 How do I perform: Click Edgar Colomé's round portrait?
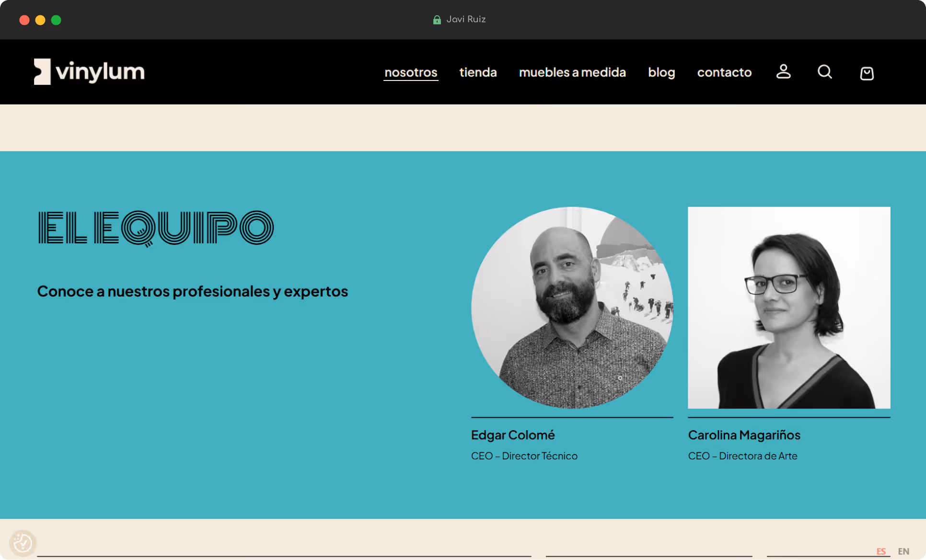click(x=572, y=308)
